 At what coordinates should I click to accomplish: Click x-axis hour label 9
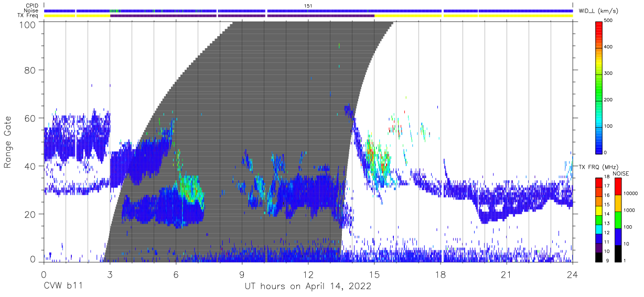pyautogui.click(x=242, y=274)
